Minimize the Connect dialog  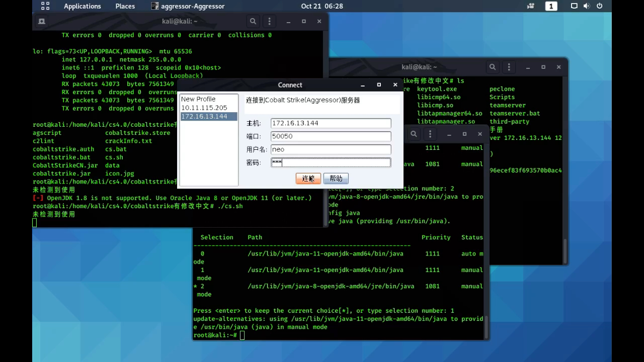tap(363, 85)
